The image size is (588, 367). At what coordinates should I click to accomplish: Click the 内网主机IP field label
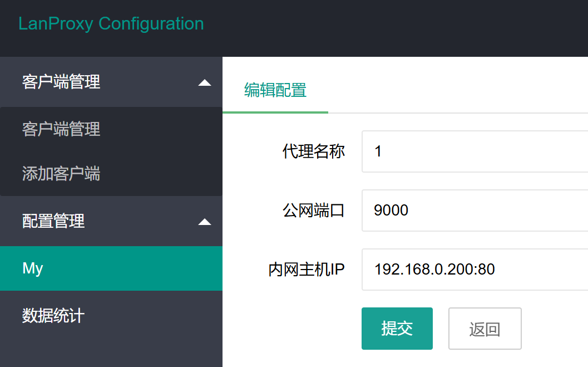307,270
